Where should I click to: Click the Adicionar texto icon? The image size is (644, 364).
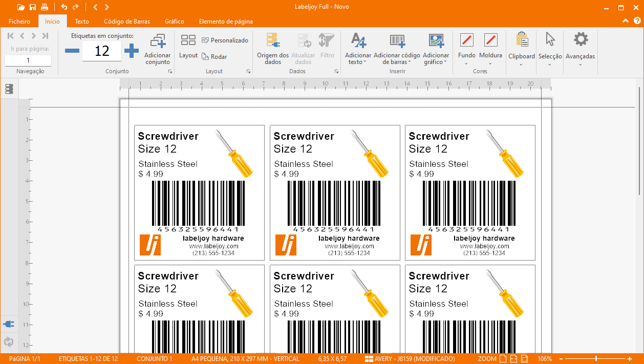pyautogui.click(x=358, y=41)
